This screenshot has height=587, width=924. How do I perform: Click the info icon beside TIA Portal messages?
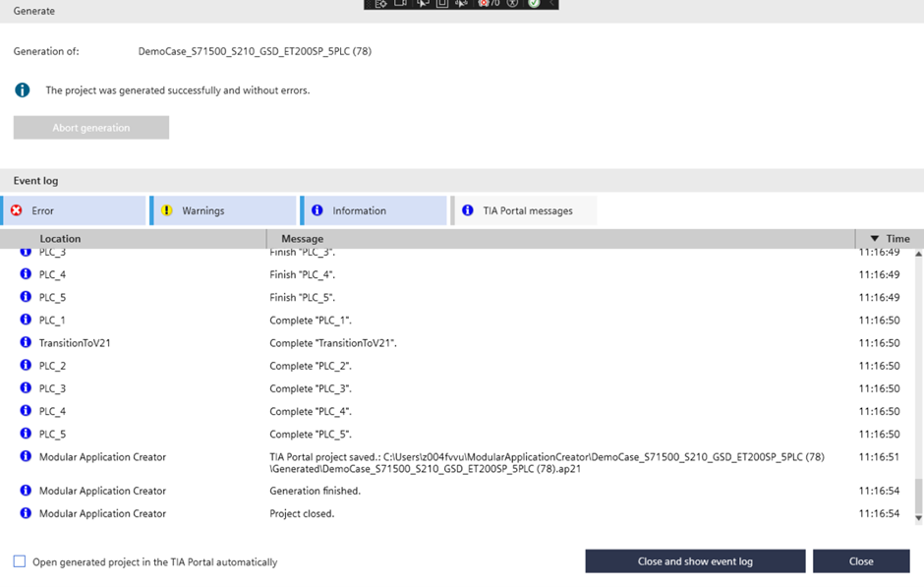[x=467, y=210]
